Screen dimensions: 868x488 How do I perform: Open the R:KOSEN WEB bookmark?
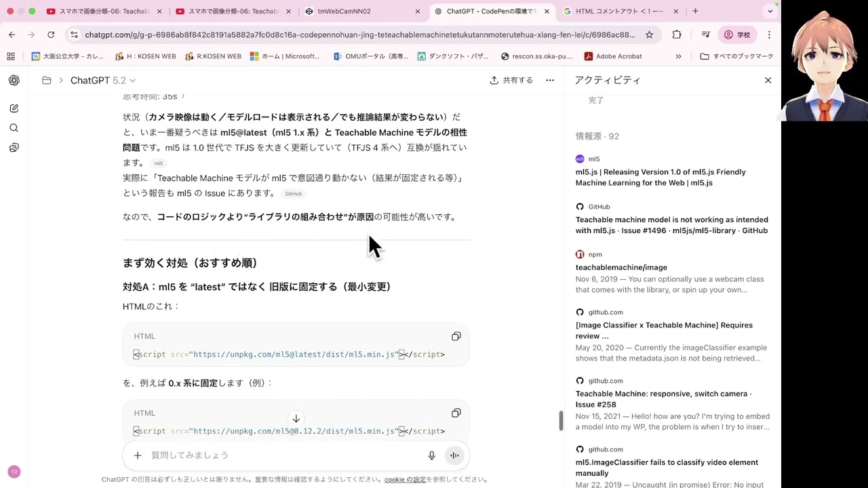click(x=213, y=56)
